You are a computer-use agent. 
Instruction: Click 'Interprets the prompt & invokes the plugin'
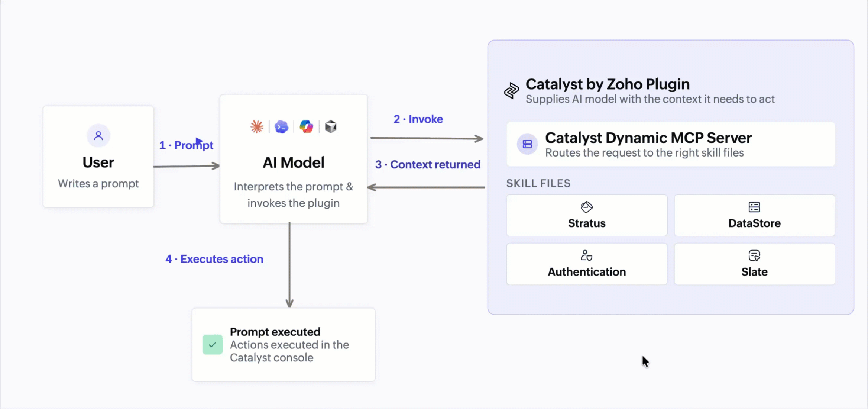pyautogui.click(x=294, y=195)
